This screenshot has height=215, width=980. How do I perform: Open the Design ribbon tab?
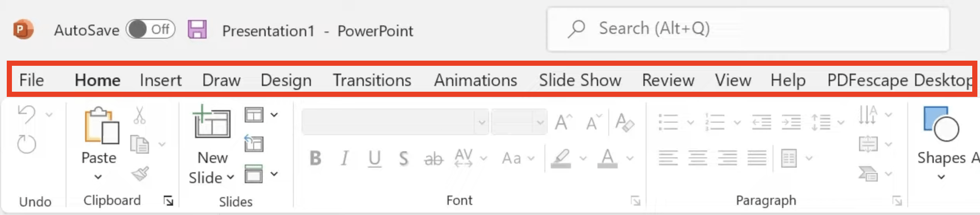[x=286, y=80]
